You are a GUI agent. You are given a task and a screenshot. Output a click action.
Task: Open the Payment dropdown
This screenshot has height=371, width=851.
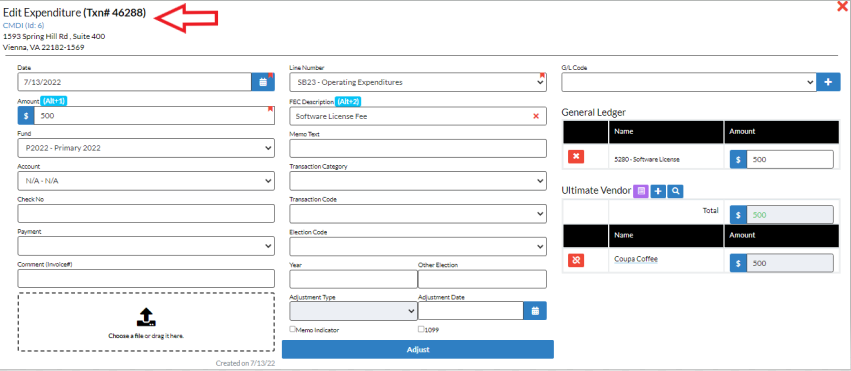pos(146,246)
